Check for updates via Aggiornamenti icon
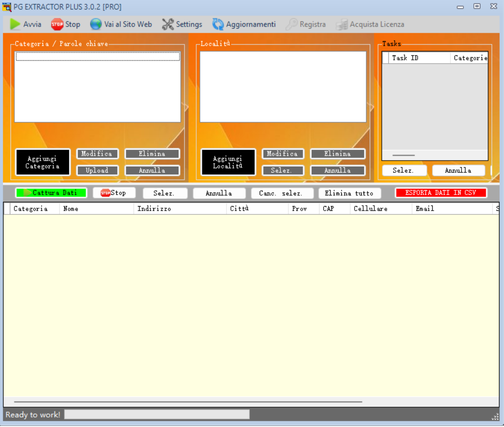 point(218,24)
